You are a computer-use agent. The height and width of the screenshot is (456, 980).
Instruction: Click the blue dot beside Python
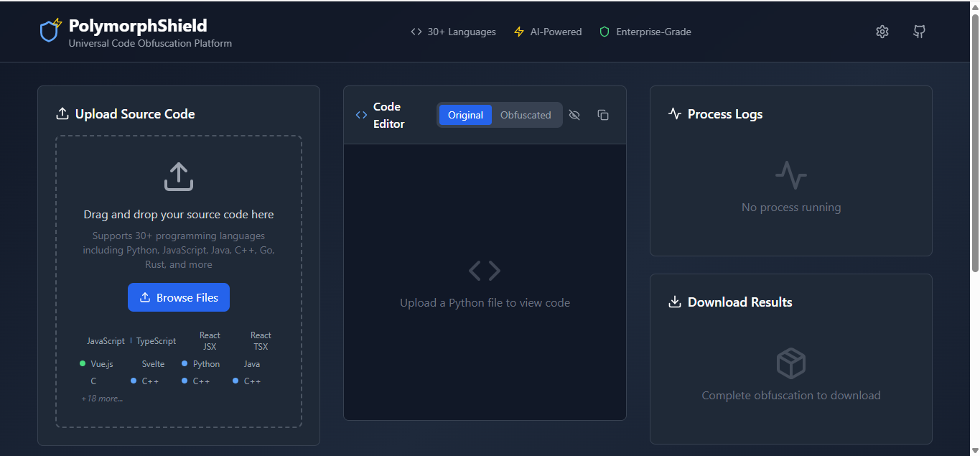[185, 363]
